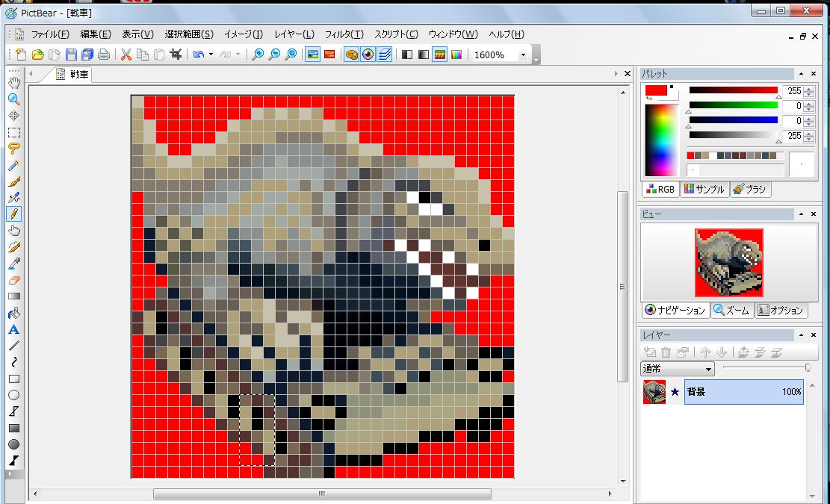
Task: Toggle the Palette window button
Action: tap(351, 55)
